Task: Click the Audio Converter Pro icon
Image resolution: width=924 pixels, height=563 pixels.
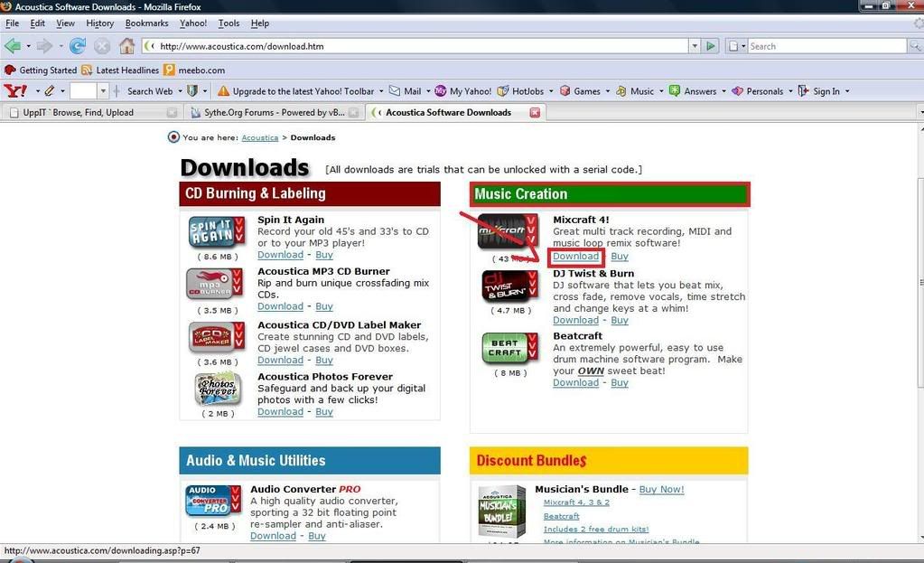Action: pos(213,501)
